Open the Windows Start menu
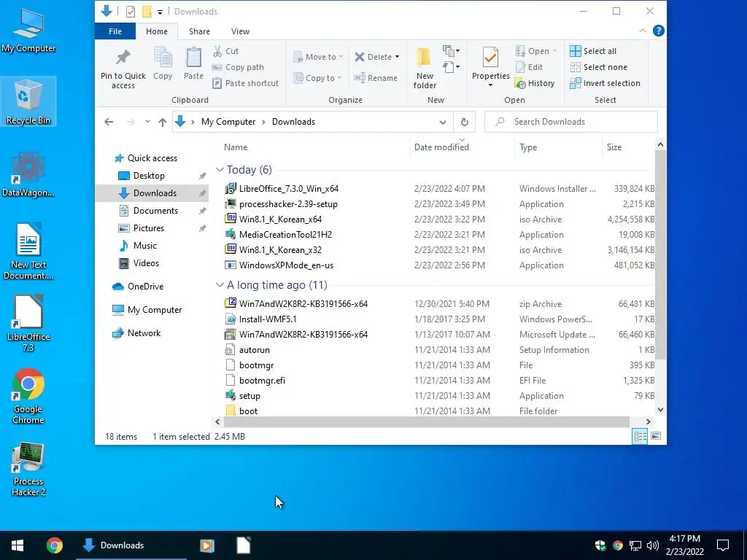This screenshot has height=560, width=747. [x=18, y=545]
